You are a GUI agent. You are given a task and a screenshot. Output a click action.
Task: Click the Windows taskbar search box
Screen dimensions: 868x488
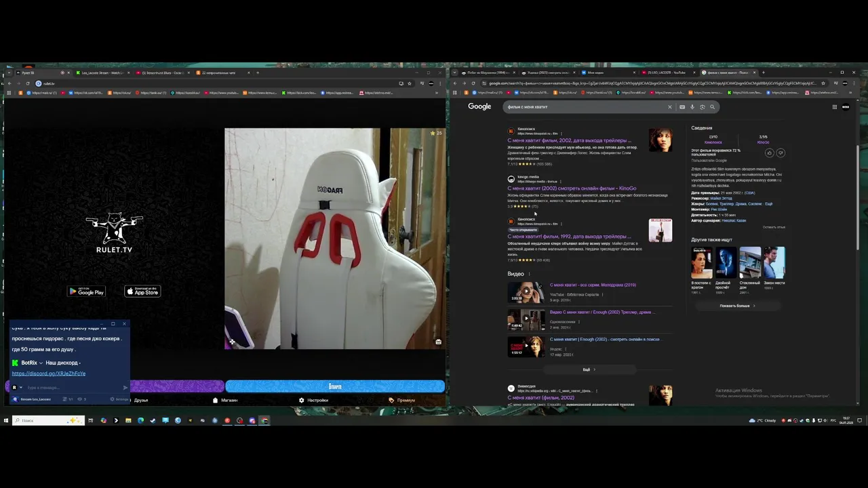pos(47,420)
